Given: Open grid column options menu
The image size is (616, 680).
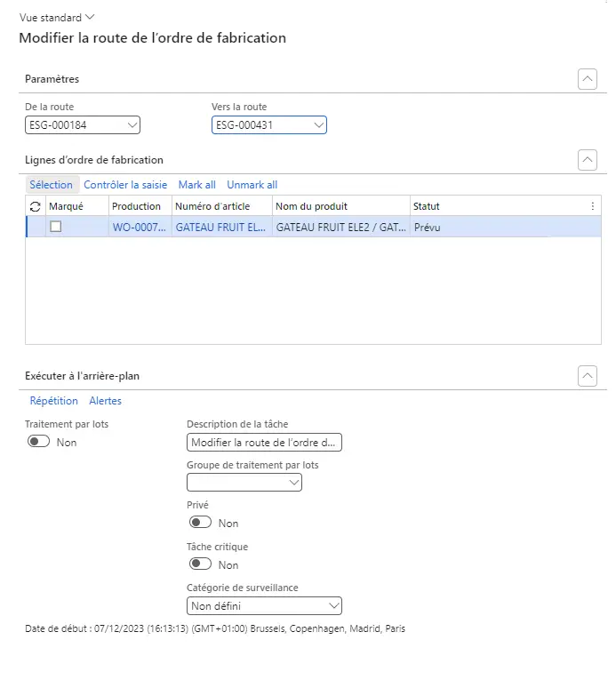Looking at the screenshot, I should [592, 206].
